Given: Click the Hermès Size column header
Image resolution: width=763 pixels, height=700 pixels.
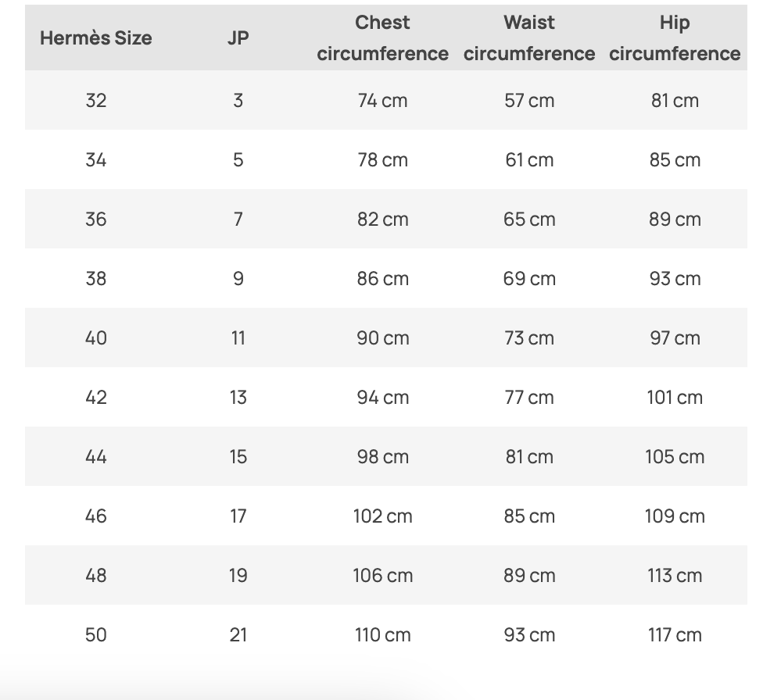Looking at the screenshot, I should point(96,37).
